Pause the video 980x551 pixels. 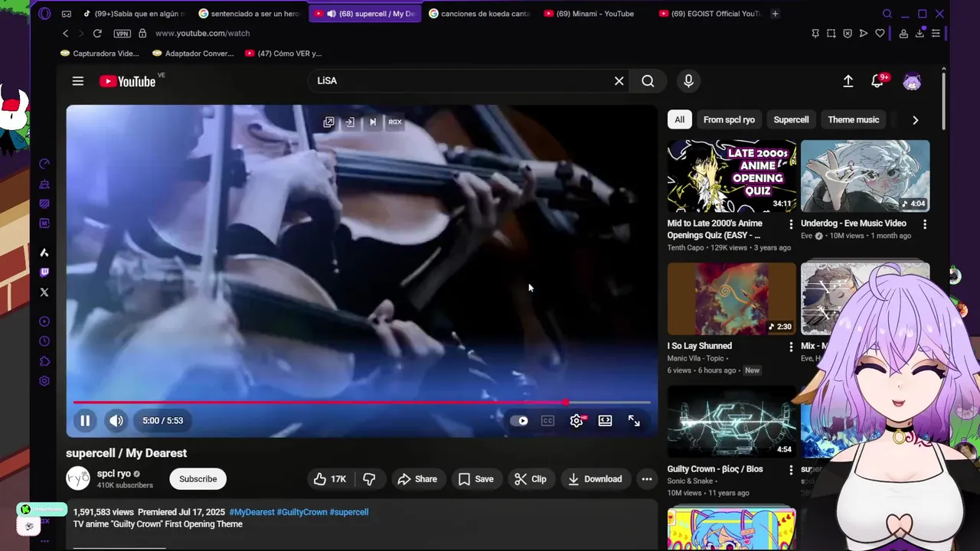coord(85,420)
